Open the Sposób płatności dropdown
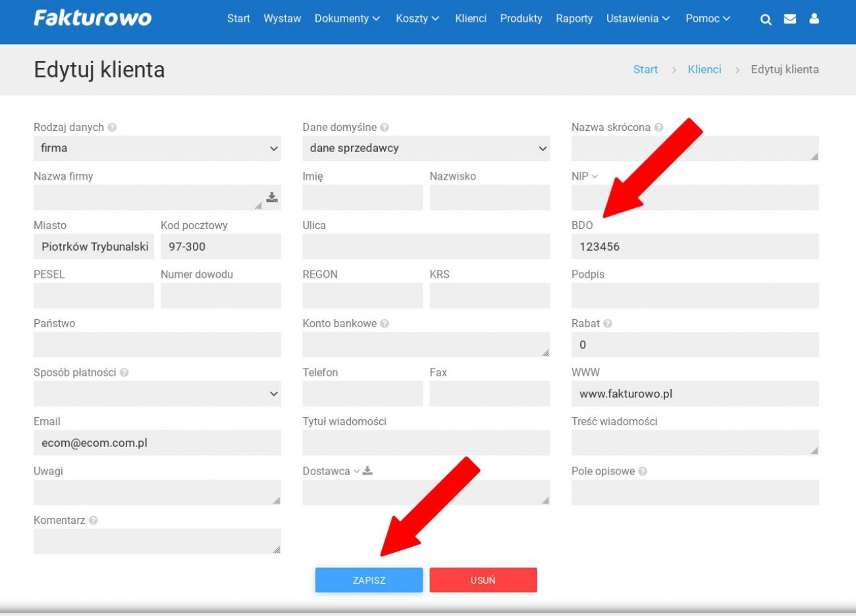This screenshot has height=616, width=856. point(157,394)
